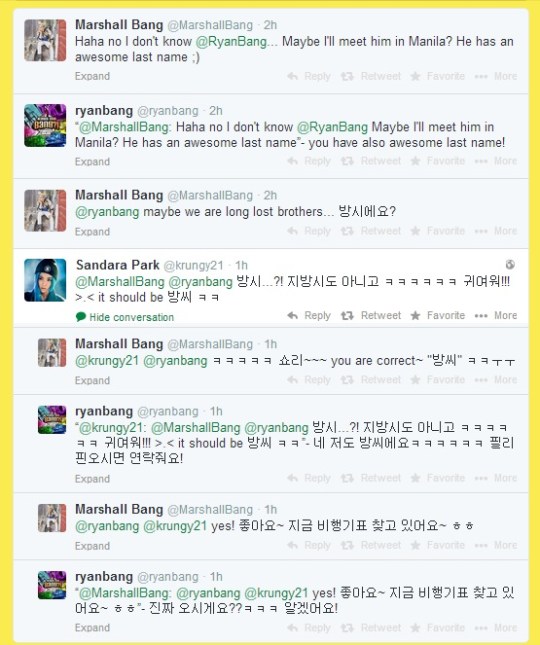Retweet Sandara Park's tweet

(x=371, y=316)
